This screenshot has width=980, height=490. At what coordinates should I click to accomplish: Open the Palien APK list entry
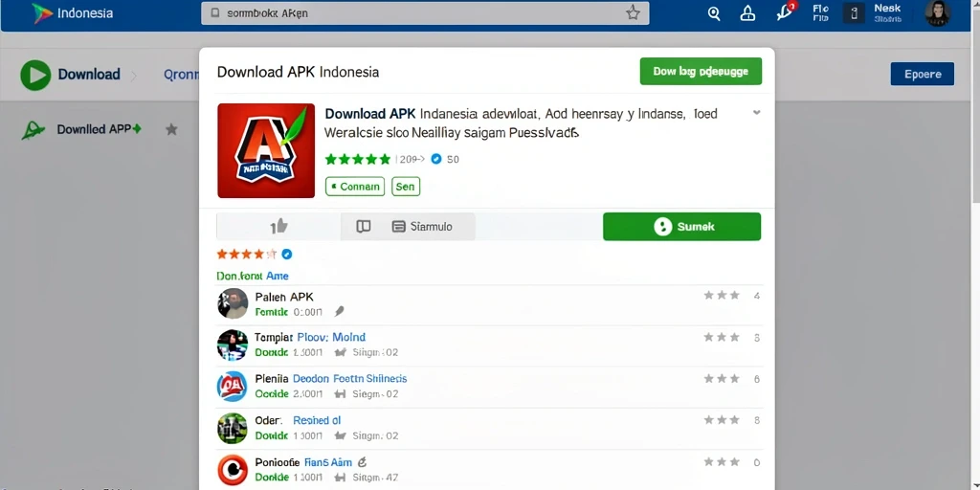pos(489,304)
